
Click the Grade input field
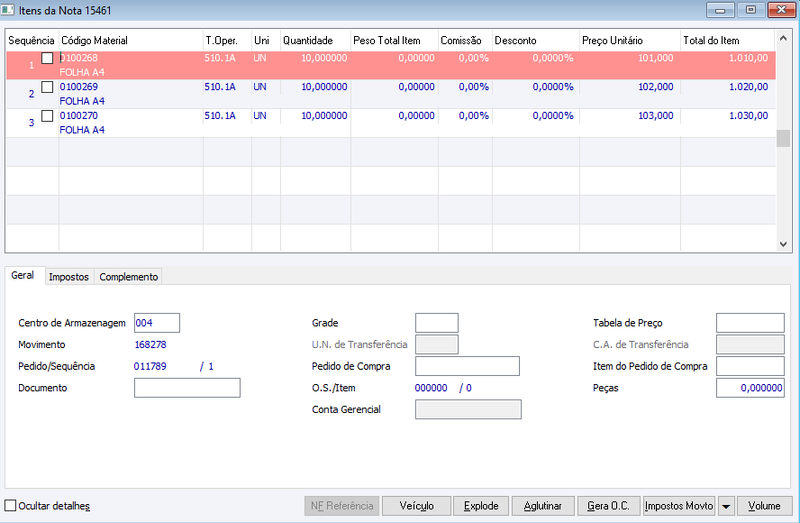click(437, 323)
